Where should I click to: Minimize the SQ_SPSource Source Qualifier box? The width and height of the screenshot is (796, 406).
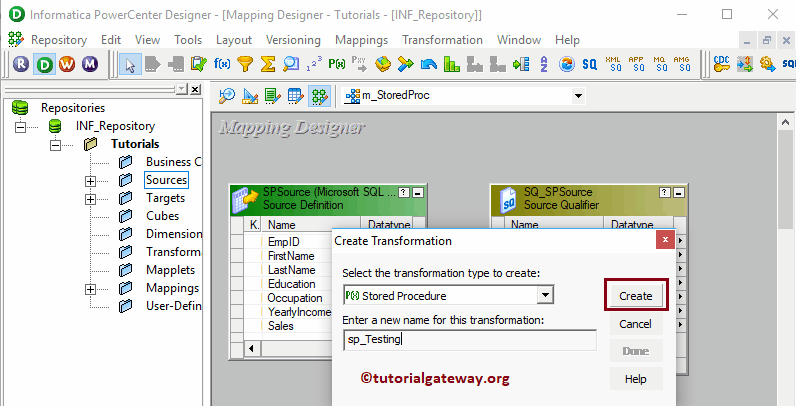point(679,193)
